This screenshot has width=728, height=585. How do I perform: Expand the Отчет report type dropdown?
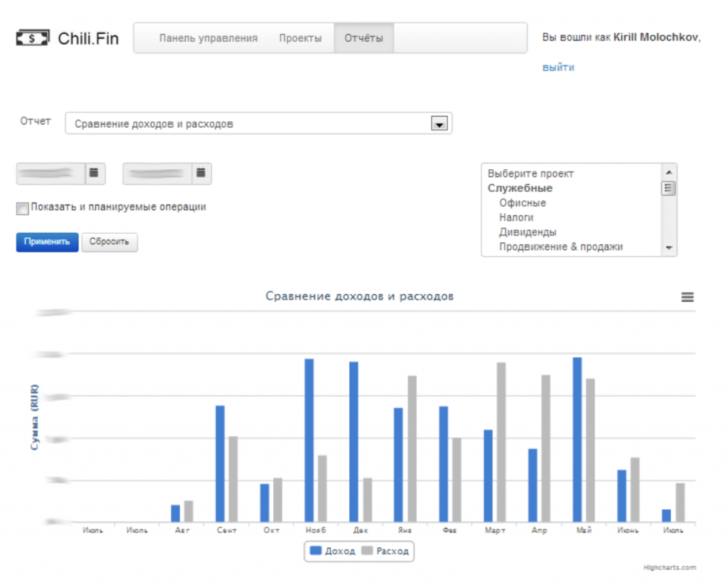coord(439,124)
